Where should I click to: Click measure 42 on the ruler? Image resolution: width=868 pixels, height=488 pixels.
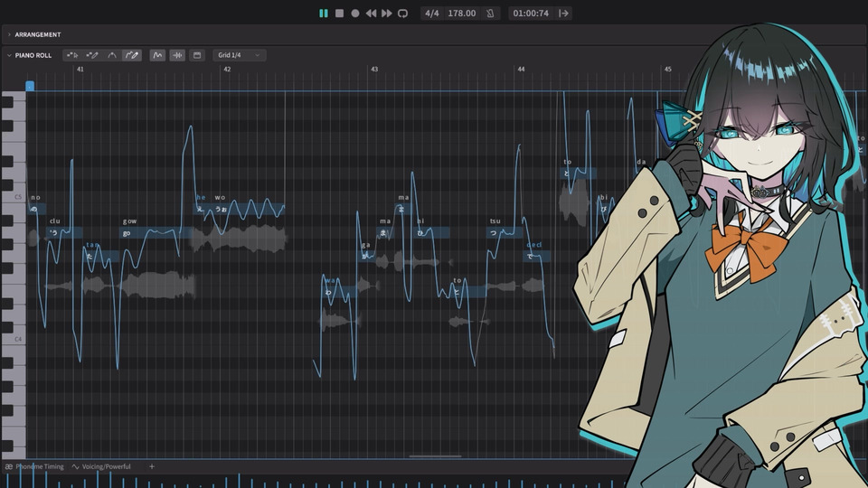tap(227, 70)
